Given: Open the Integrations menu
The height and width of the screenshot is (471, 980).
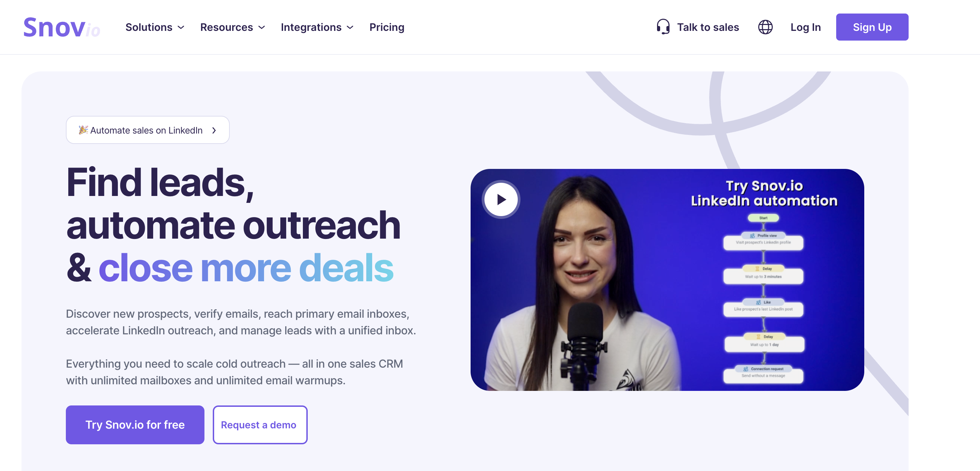Looking at the screenshot, I should click(x=317, y=27).
